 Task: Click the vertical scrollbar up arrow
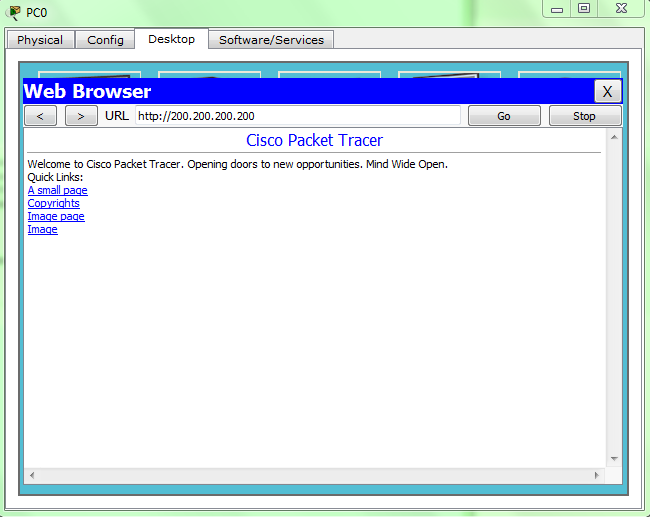tap(614, 137)
